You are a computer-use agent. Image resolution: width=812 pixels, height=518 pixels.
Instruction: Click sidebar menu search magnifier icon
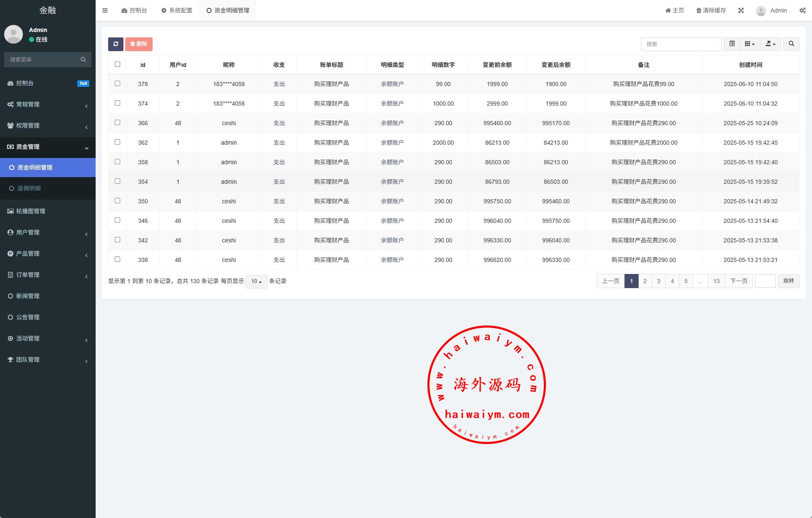[83, 59]
